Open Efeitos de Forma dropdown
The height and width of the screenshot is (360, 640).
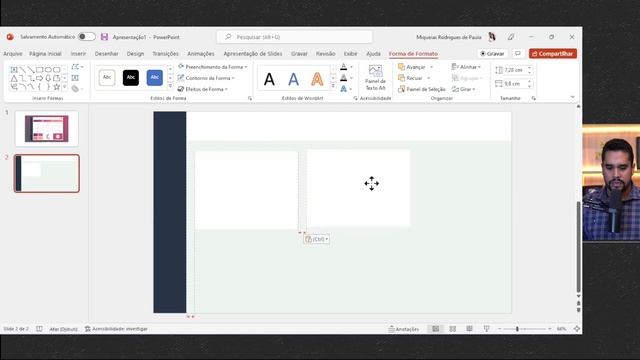click(x=202, y=89)
